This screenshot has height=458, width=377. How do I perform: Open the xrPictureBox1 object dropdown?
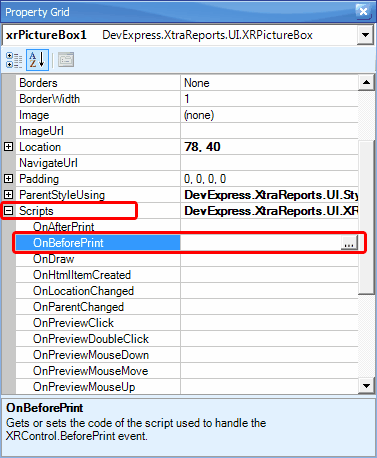pos(365,35)
